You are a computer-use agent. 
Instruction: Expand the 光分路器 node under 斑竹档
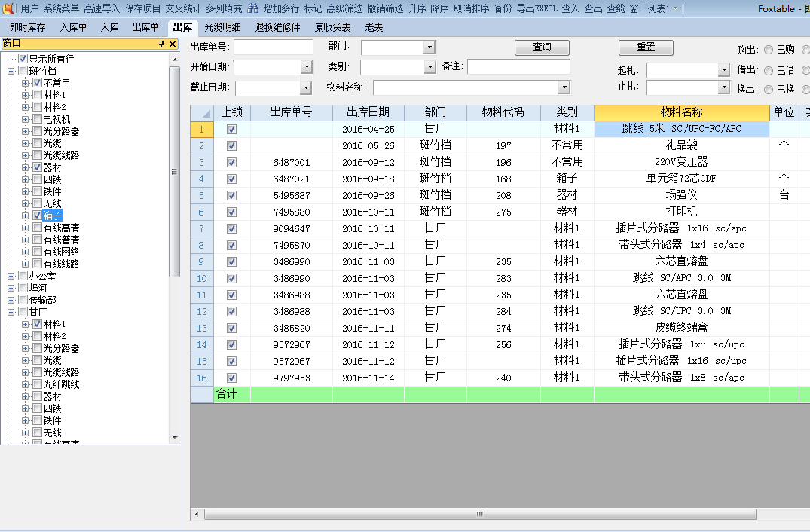26,131
